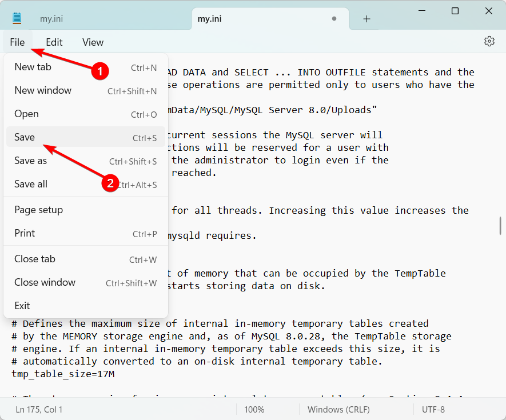Click Exit in the File menu
This screenshot has height=420, width=506.
[86, 306]
